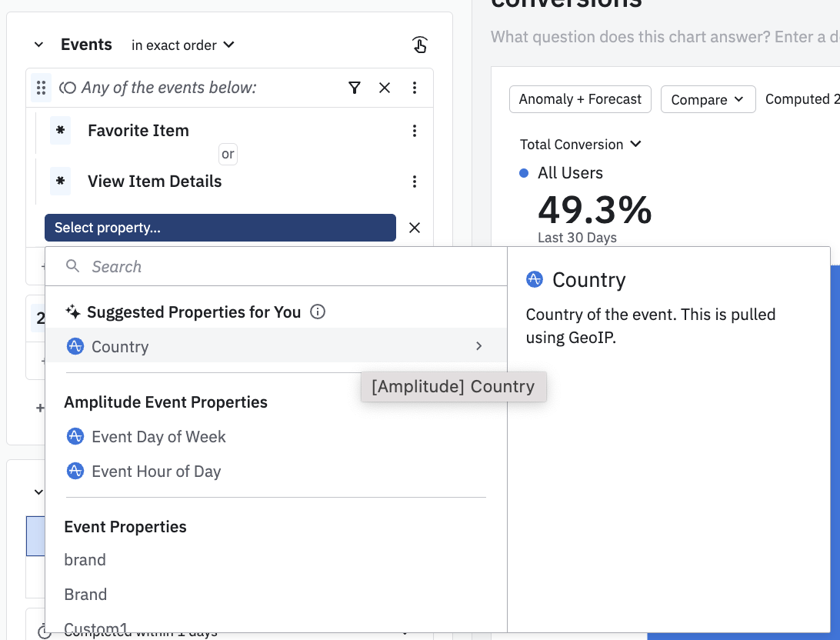Open the Total Conversion dropdown

580,145
